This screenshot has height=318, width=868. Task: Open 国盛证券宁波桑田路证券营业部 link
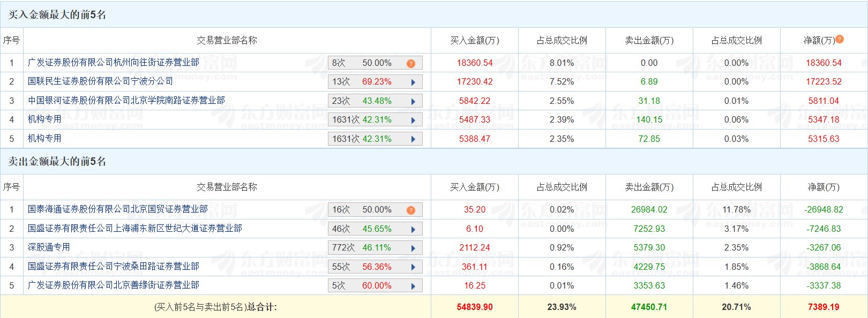coord(113,267)
